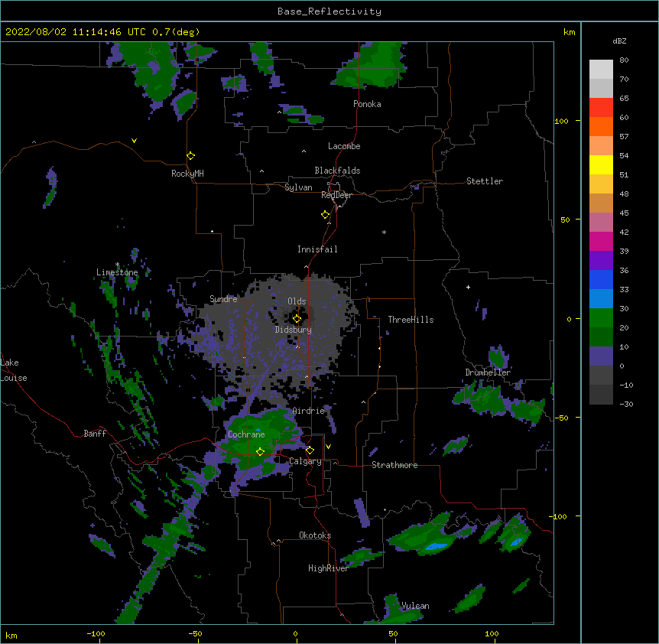The image size is (659, 644).
Task: Click the yellow diamond marker at Olds radar center
Action: coord(297,319)
